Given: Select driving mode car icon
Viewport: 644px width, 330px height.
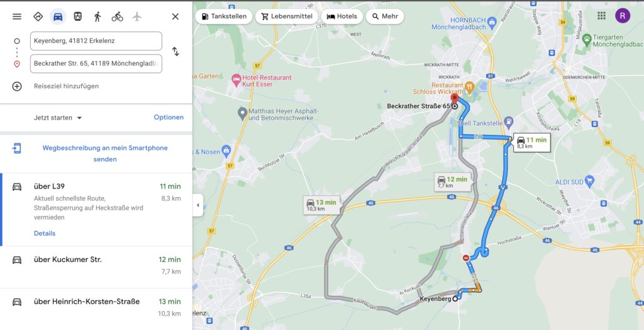Looking at the screenshot, I should pos(58,16).
